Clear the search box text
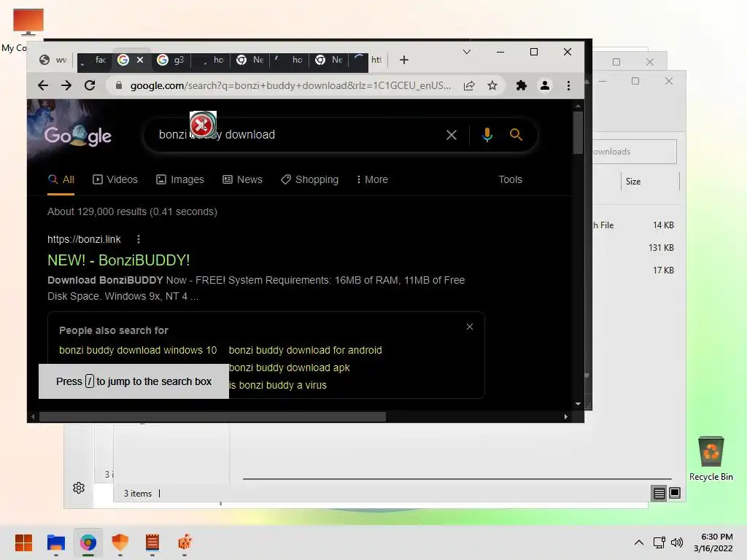This screenshot has width=747, height=560. 452,135
